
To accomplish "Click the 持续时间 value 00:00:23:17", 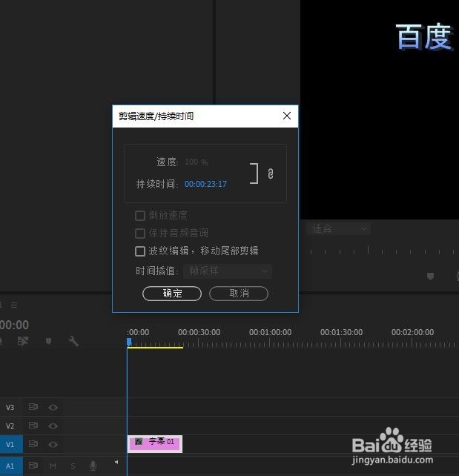I will pos(205,184).
